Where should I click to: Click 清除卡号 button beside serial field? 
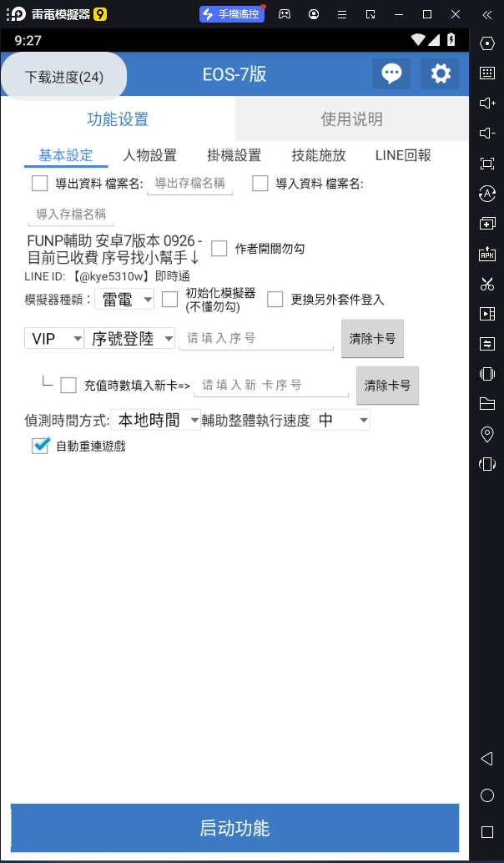[x=372, y=339]
